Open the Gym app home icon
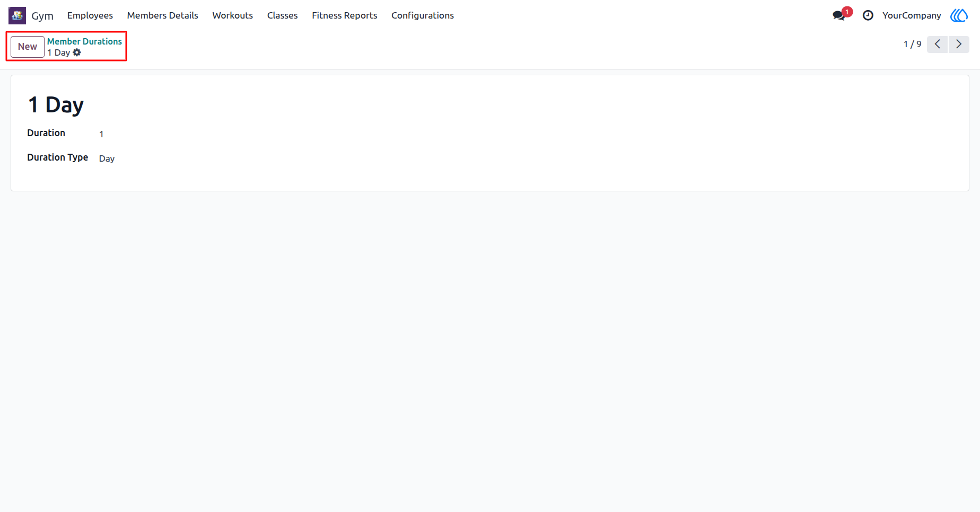This screenshot has height=512, width=980. click(17, 15)
